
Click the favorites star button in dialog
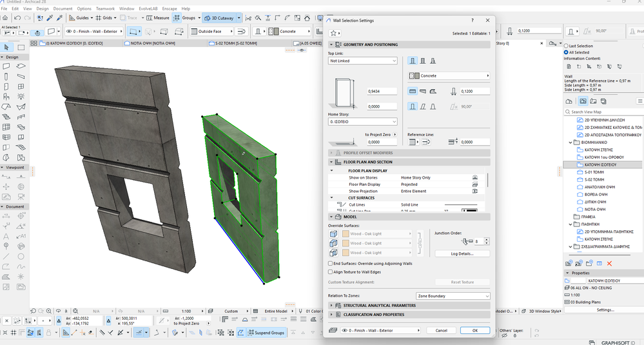coord(335,33)
